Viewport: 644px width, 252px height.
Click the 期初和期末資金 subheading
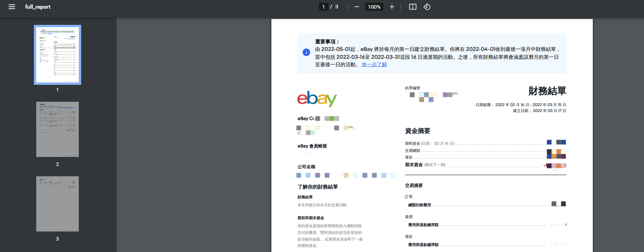(311, 218)
